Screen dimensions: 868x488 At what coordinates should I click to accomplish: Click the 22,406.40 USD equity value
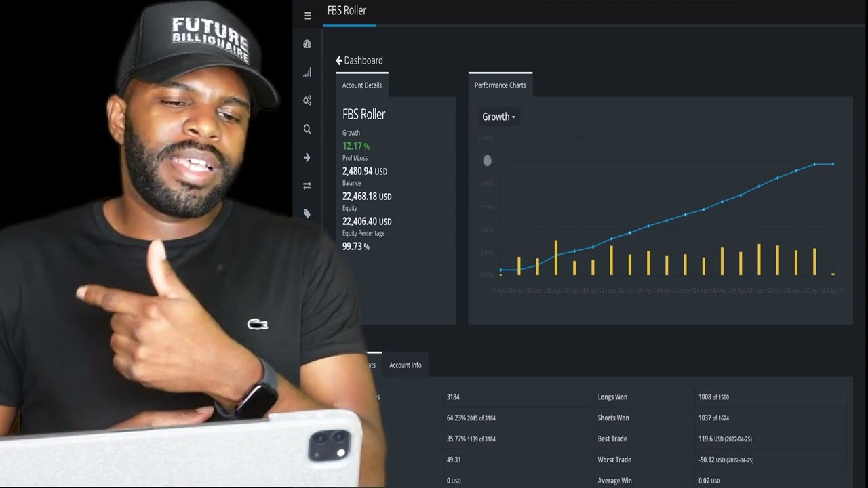[367, 222]
